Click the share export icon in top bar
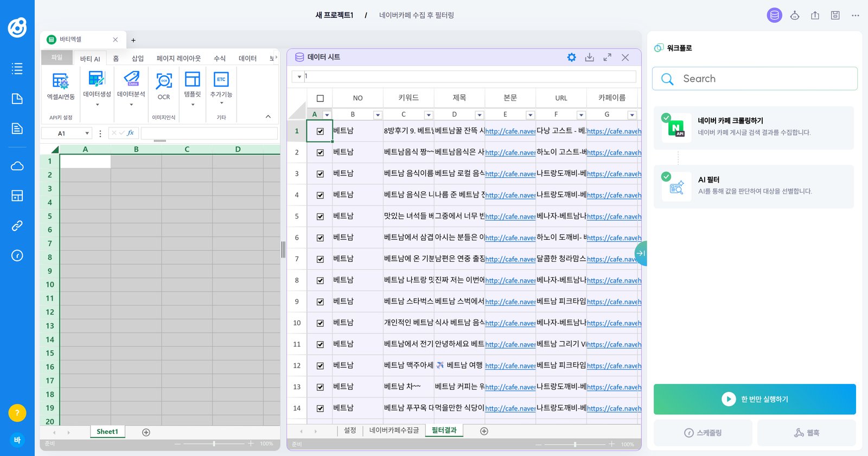The width and height of the screenshot is (868, 456). [x=815, y=15]
